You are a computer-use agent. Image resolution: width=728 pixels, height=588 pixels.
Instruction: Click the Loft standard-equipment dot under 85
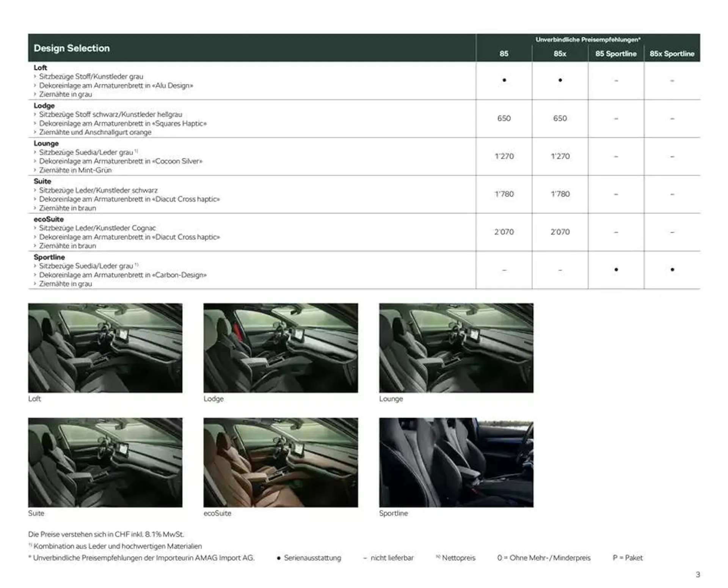coord(504,80)
